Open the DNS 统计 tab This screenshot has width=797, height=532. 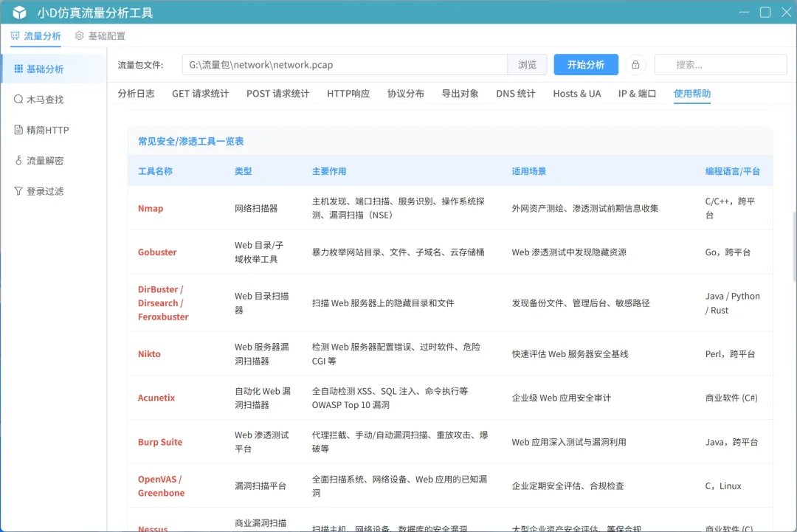pyautogui.click(x=515, y=94)
